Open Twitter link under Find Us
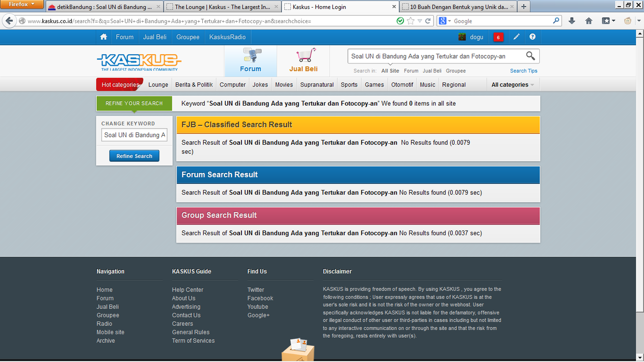 click(x=256, y=290)
